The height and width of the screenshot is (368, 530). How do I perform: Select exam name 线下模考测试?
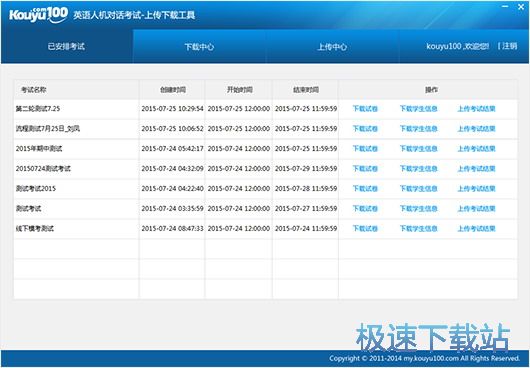point(34,228)
